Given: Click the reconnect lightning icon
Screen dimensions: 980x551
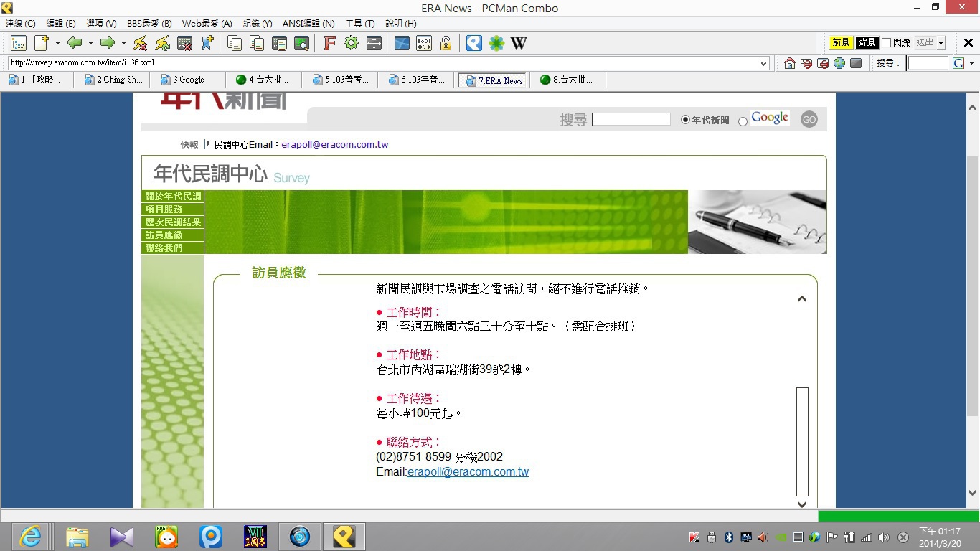Looking at the screenshot, I should (x=163, y=43).
